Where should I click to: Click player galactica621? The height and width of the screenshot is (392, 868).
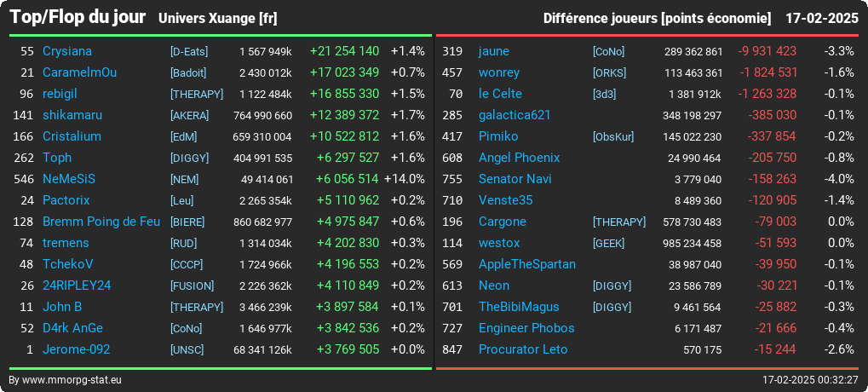(514, 115)
